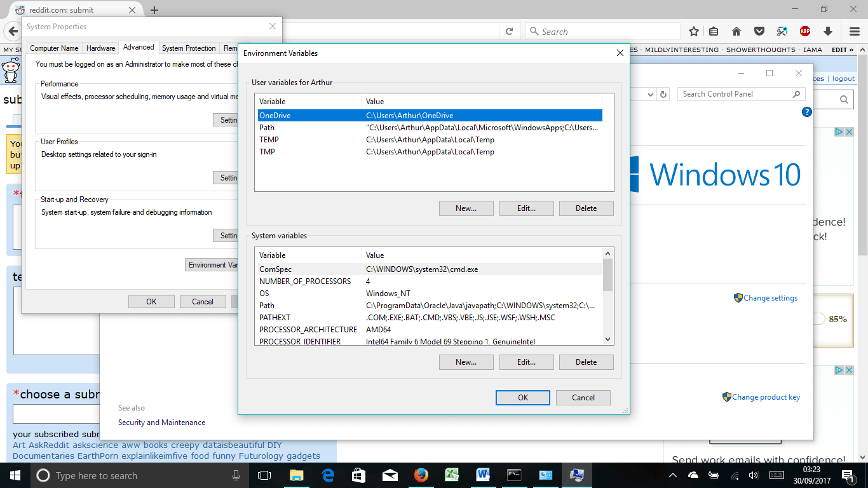Click the scissors extension icon in Firefox toolbar
Viewport: 868px width, 488px height.
click(782, 31)
